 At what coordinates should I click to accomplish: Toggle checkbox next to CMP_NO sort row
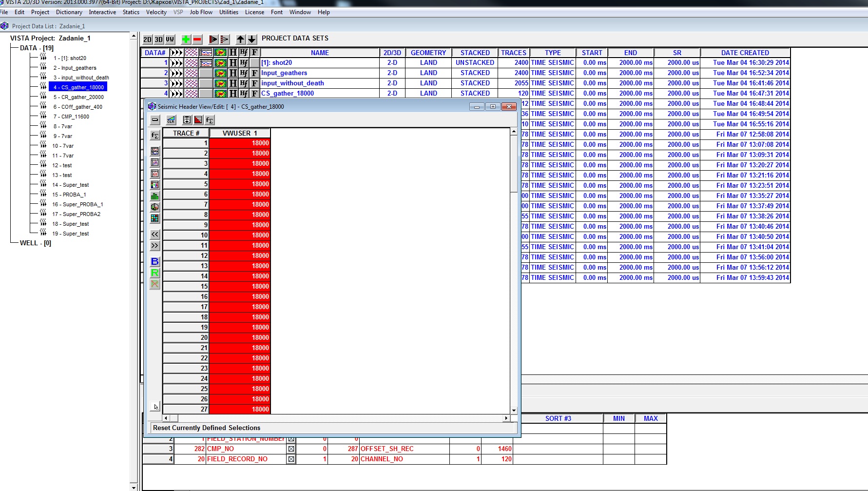click(291, 449)
